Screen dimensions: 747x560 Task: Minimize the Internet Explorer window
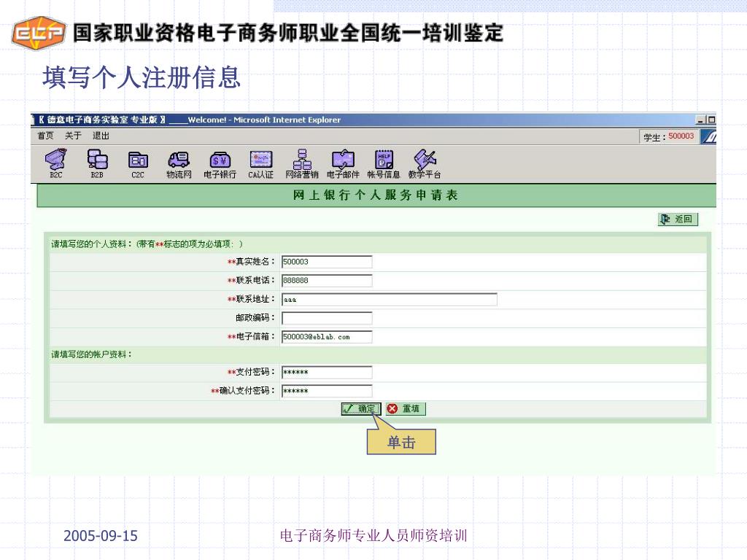[x=700, y=120]
